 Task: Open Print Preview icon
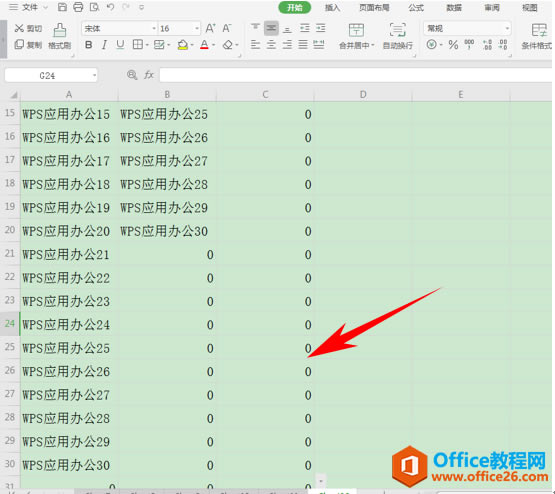point(94,7)
